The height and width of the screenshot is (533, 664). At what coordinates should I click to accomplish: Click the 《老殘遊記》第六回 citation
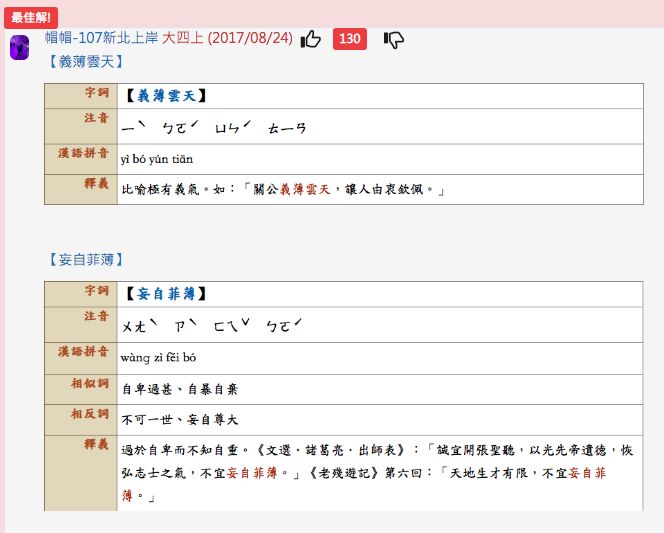tap(365, 473)
